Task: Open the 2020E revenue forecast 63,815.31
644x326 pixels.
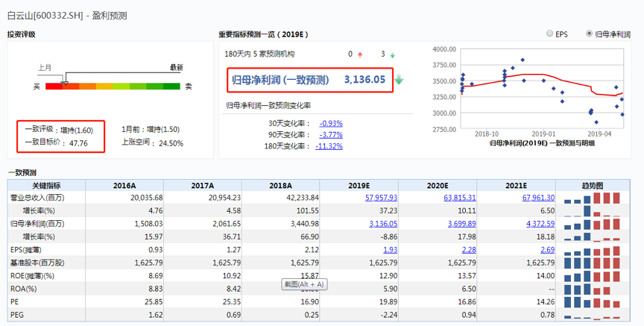Action: click(459, 198)
